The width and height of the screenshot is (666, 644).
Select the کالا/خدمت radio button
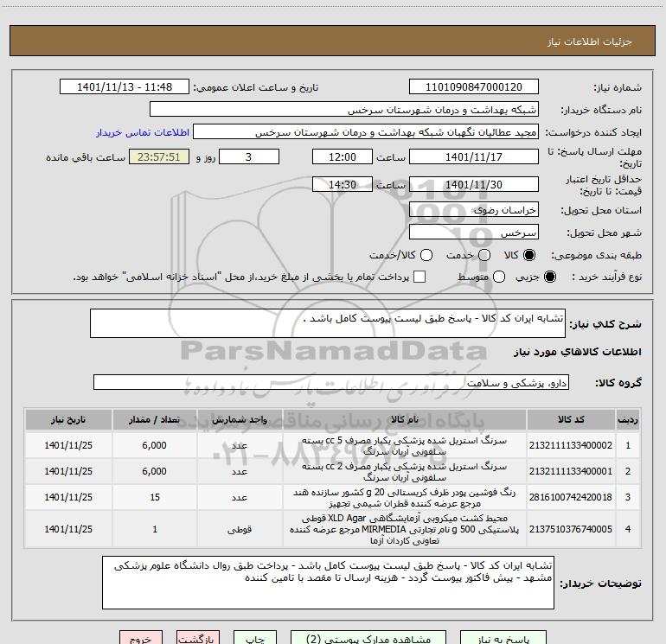point(426,255)
